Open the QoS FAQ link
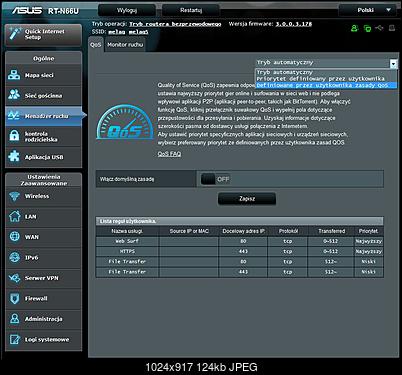Viewport: 402px width, 375px height. [x=169, y=154]
